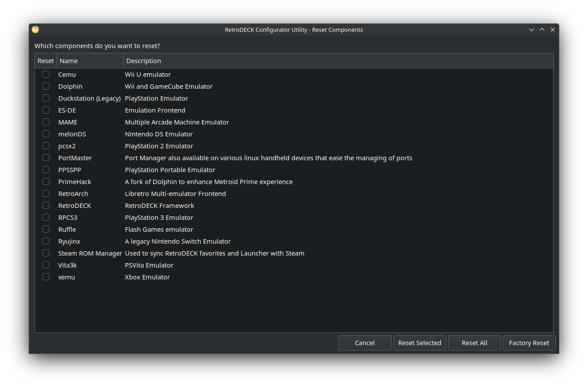Check the Ryujinx reset checkbox

tap(46, 241)
